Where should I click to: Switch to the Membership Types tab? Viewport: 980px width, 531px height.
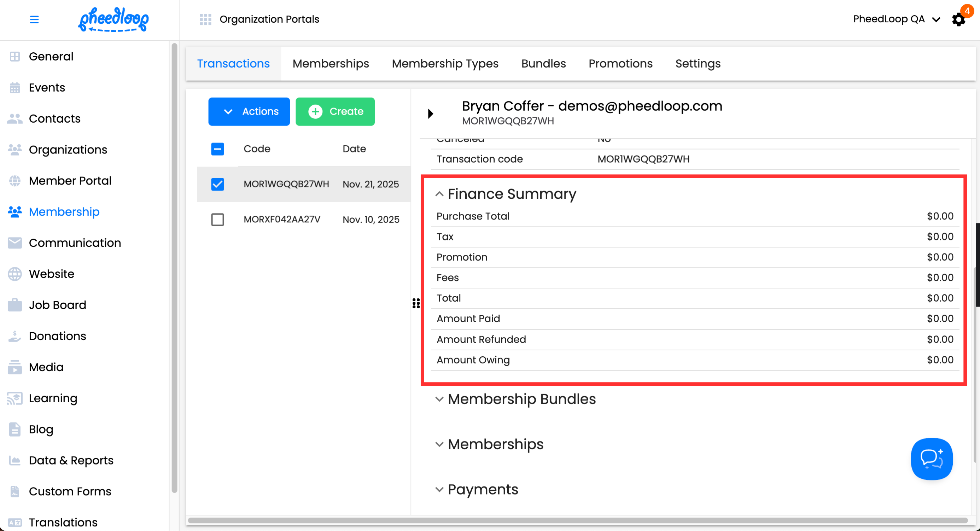(x=445, y=64)
